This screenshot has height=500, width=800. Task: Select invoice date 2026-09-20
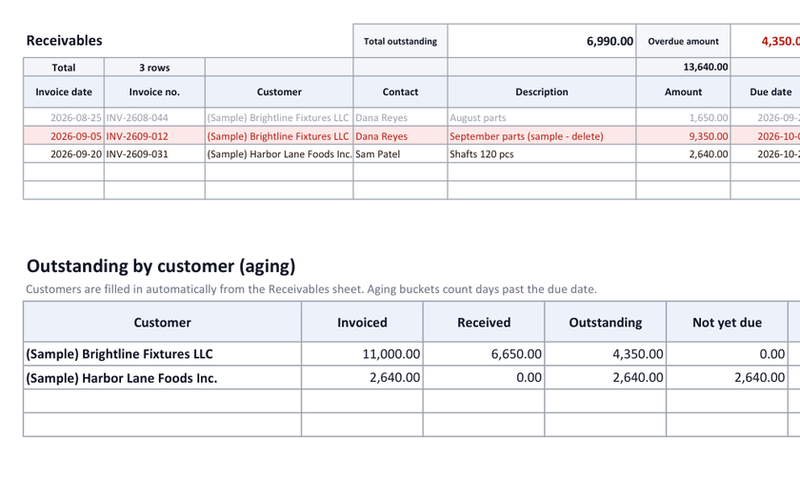64,154
